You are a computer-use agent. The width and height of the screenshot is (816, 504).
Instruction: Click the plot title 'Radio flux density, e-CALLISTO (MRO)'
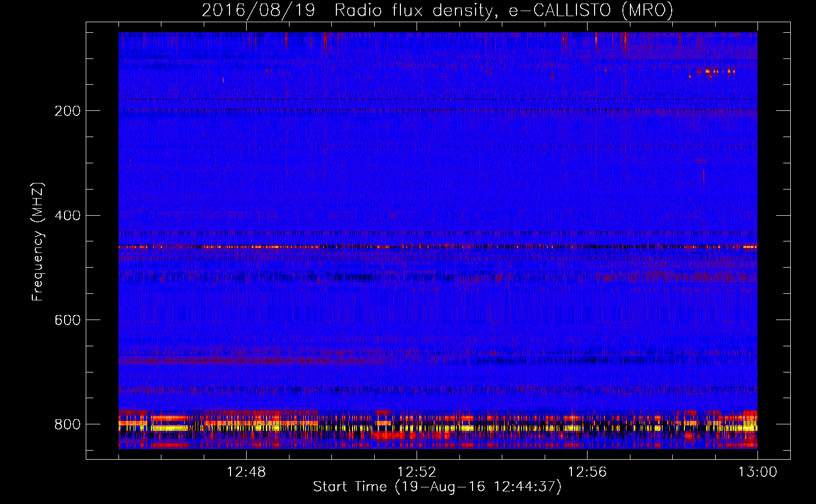(504, 10)
